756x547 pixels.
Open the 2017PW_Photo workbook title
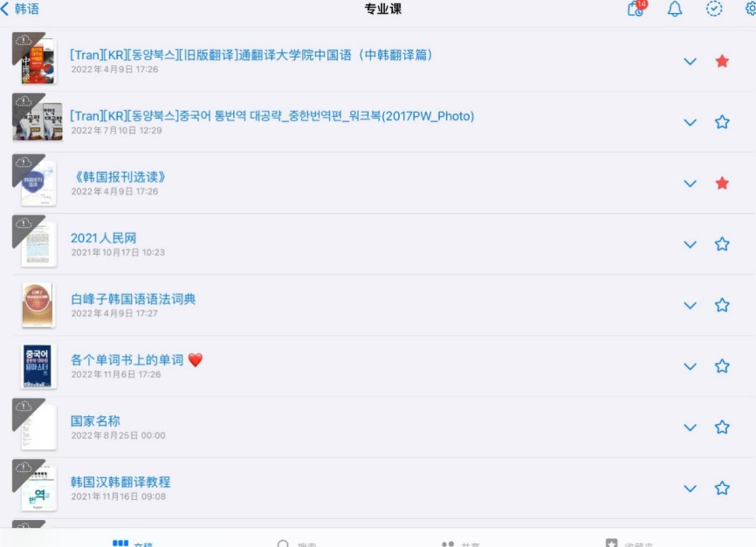coord(272,116)
